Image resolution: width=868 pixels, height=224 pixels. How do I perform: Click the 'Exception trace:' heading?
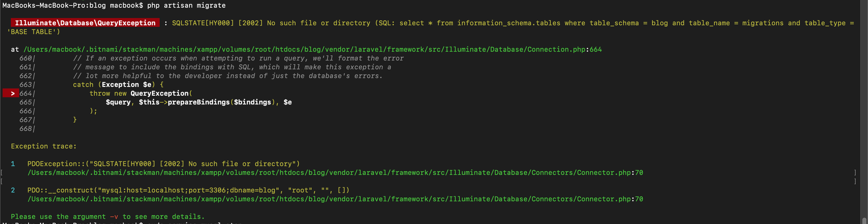pos(44,146)
